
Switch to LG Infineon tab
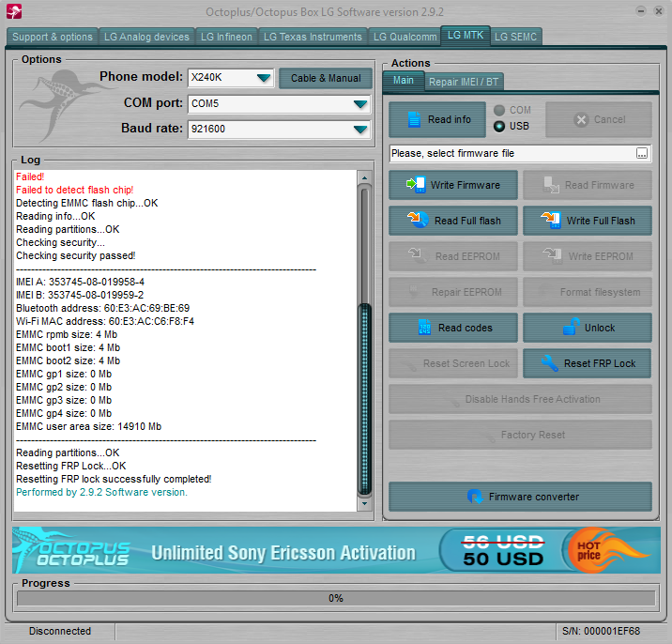pos(226,37)
